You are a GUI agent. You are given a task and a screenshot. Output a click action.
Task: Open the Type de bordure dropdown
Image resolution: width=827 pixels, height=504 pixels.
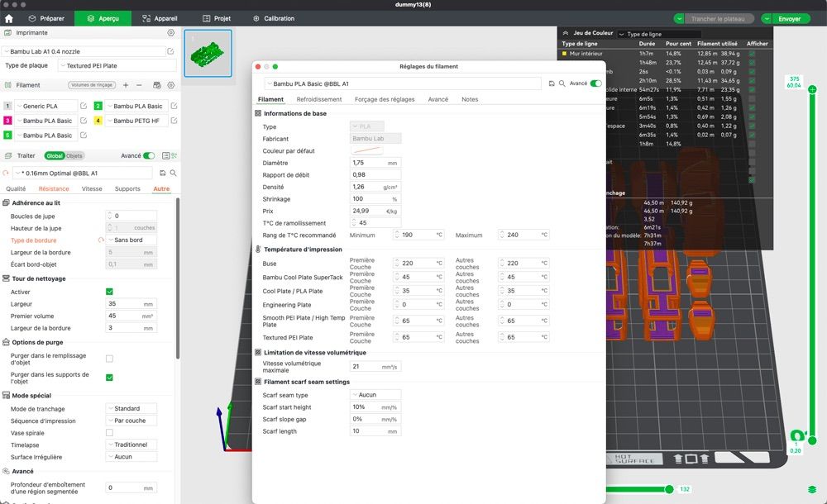click(131, 240)
